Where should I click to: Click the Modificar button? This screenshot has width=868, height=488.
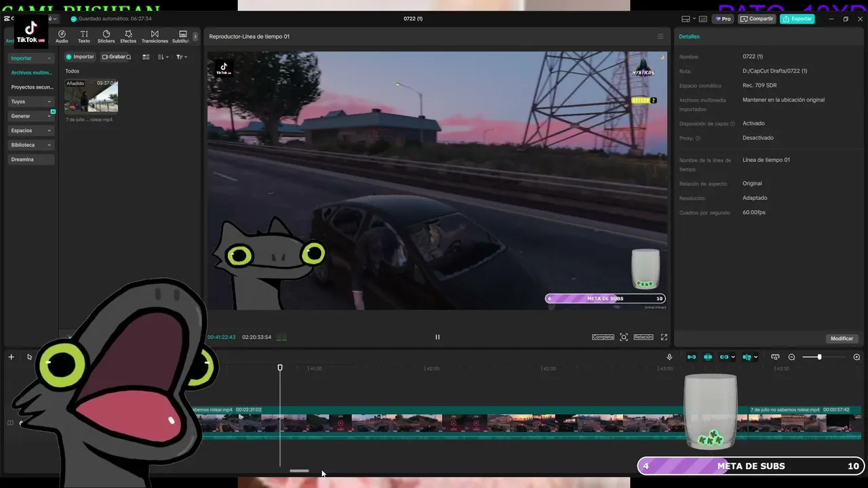click(x=842, y=338)
